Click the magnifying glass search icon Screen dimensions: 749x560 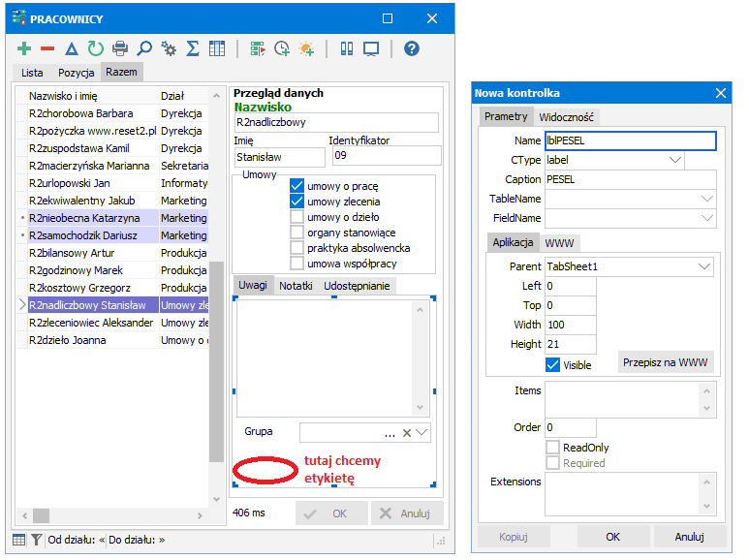click(144, 48)
